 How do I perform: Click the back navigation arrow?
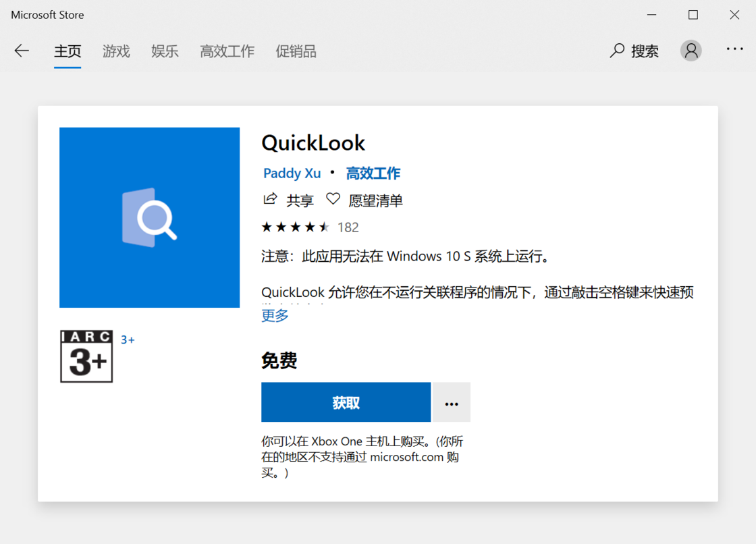[22, 51]
